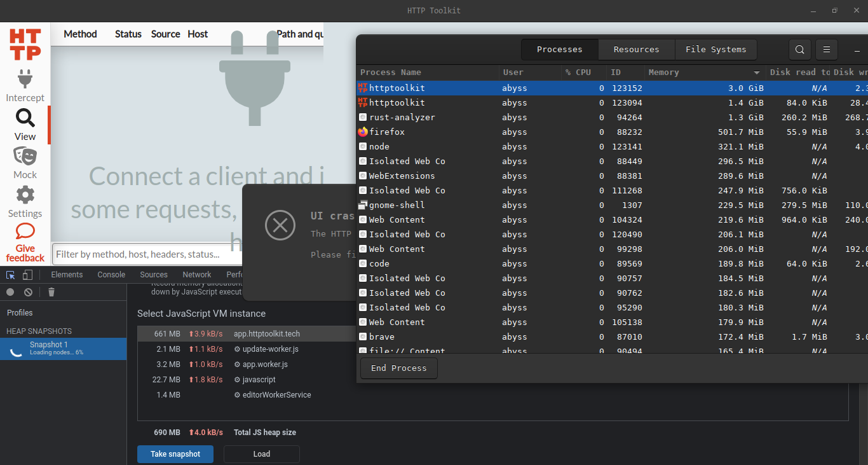Click the Load button in DevTools
The height and width of the screenshot is (465, 868).
click(x=261, y=454)
